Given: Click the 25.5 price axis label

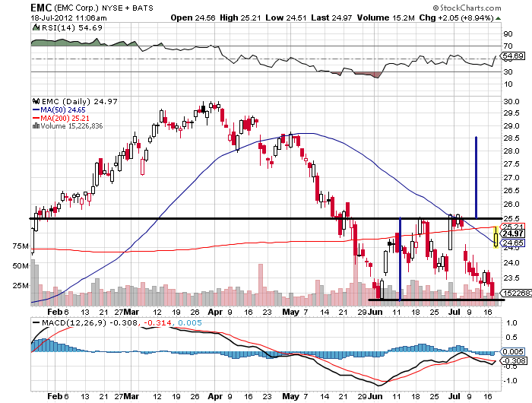Looking at the screenshot, I should [x=511, y=219].
